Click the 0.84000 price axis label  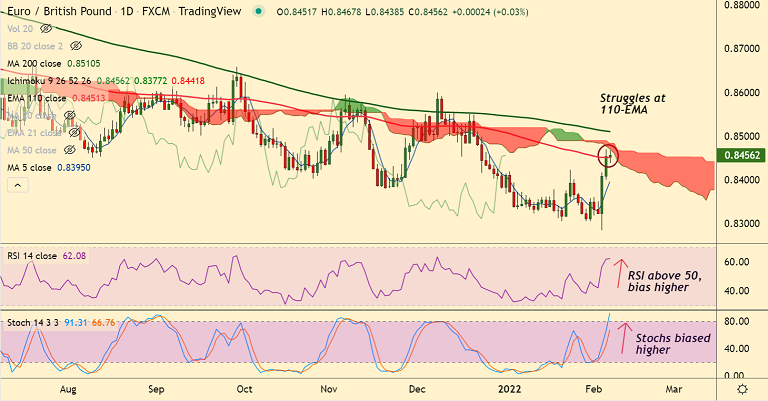coord(742,180)
